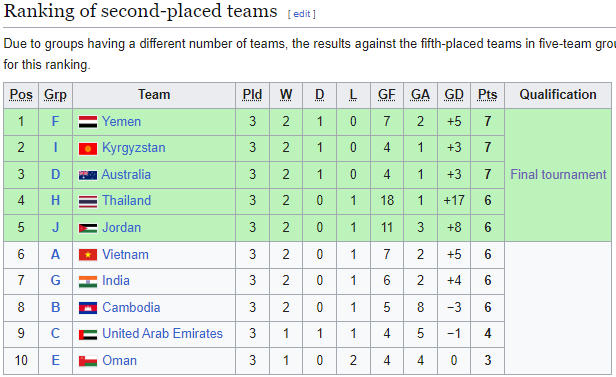Click the United Arab Emirates flag icon
The image size is (616, 377).
(88, 335)
